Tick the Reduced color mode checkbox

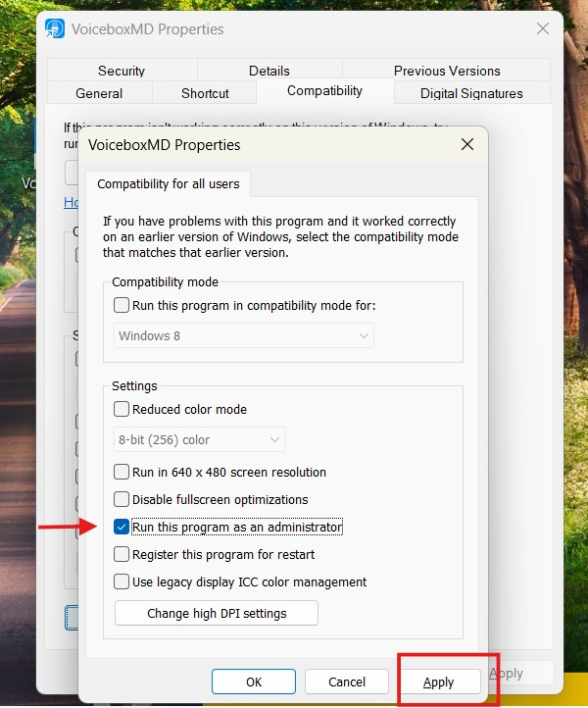point(122,410)
